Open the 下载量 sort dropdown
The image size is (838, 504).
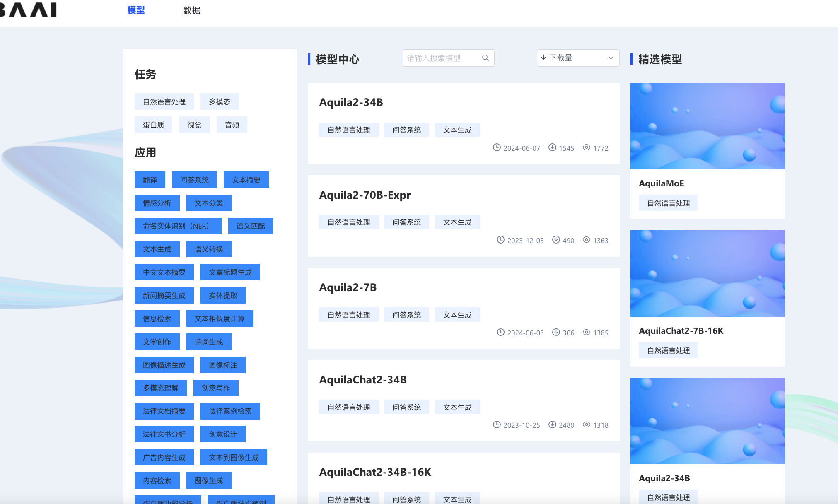[x=578, y=58]
